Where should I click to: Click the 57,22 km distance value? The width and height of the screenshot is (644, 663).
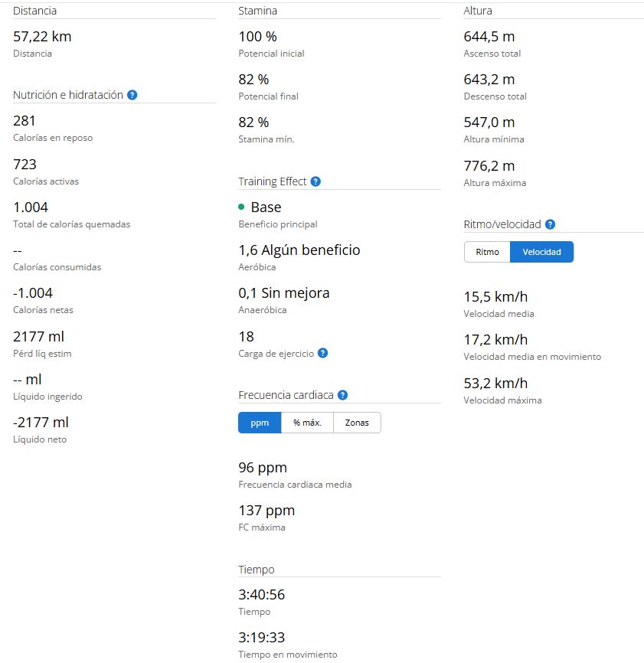click(x=43, y=36)
